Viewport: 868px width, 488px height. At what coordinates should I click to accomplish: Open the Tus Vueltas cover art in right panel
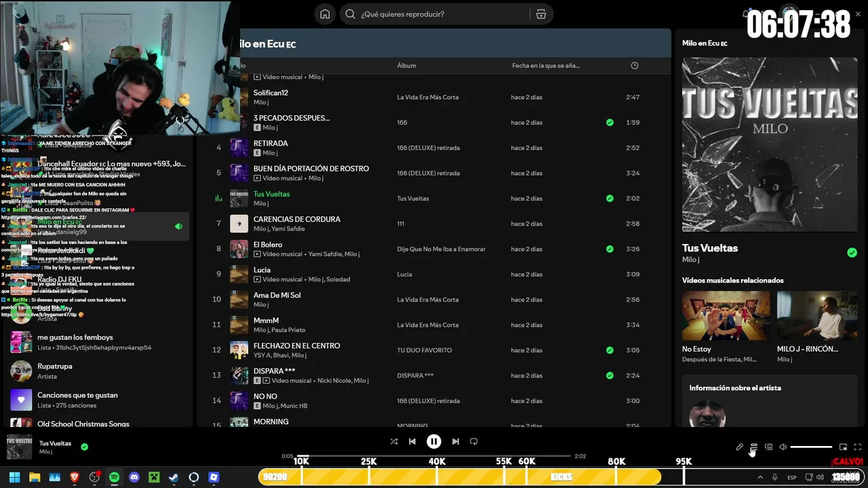tap(770, 144)
